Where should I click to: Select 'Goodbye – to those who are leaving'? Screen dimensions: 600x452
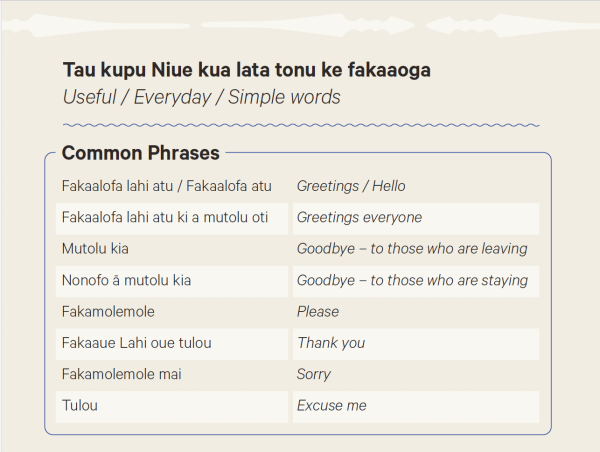[412, 249]
